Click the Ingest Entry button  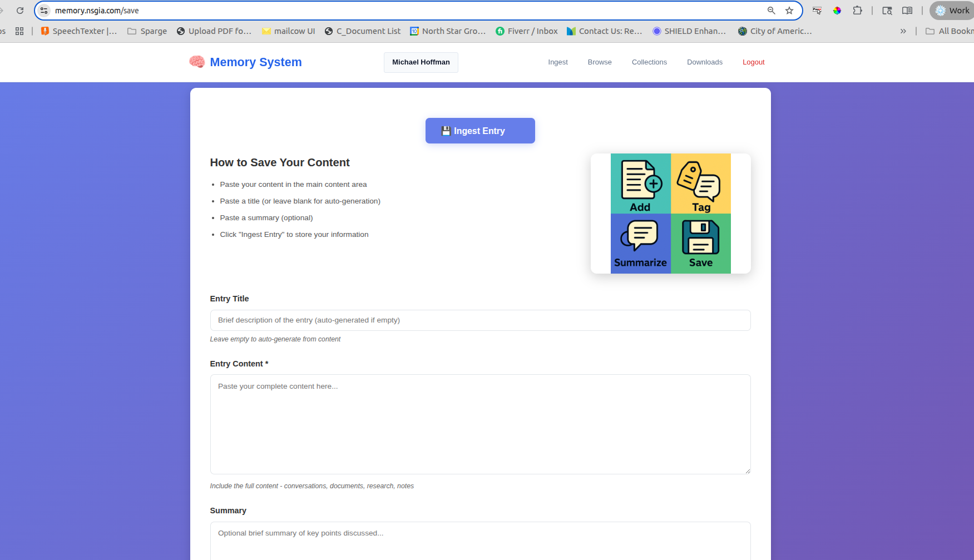click(x=480, y=131)
